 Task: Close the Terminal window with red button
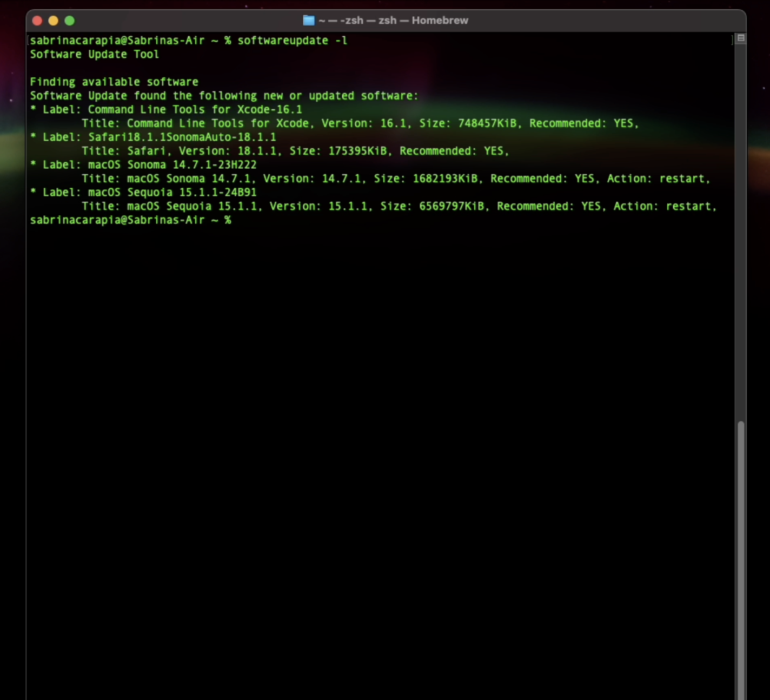(x=37, y=21)
